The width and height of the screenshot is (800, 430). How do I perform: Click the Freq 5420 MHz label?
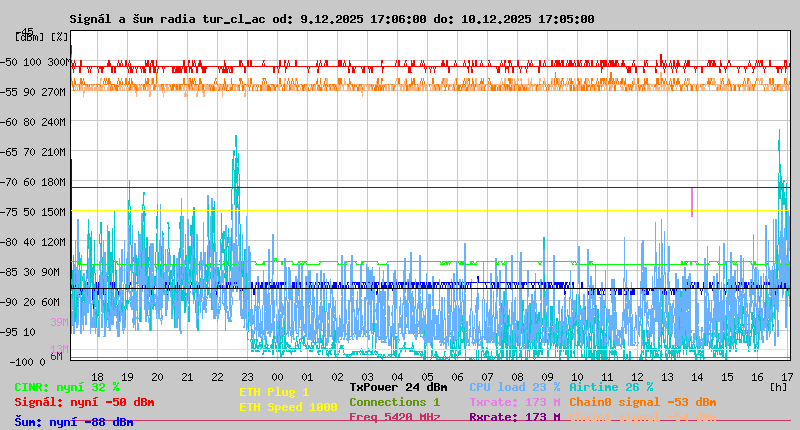pos(394,417)
